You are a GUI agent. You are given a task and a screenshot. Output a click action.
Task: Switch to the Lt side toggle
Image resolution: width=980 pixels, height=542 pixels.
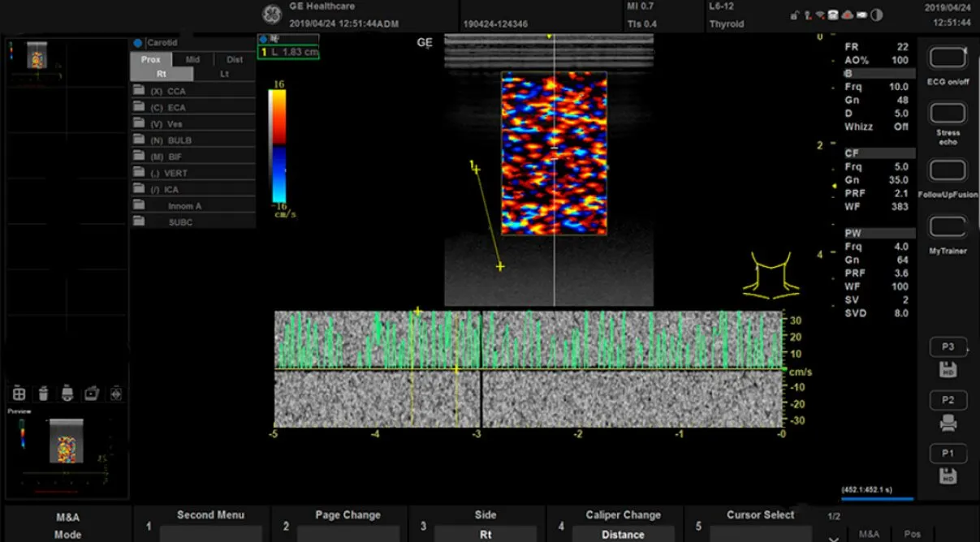(x=224, y=74)
